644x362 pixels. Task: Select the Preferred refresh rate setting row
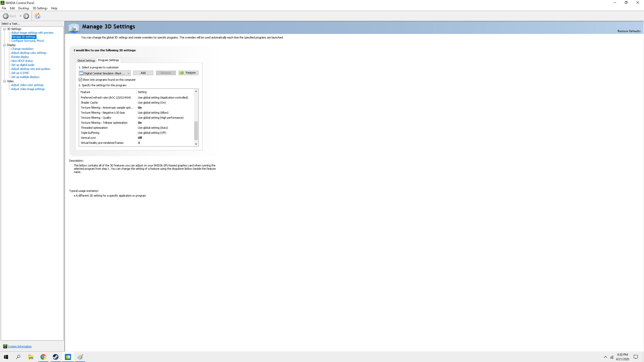tap(137, 98)
